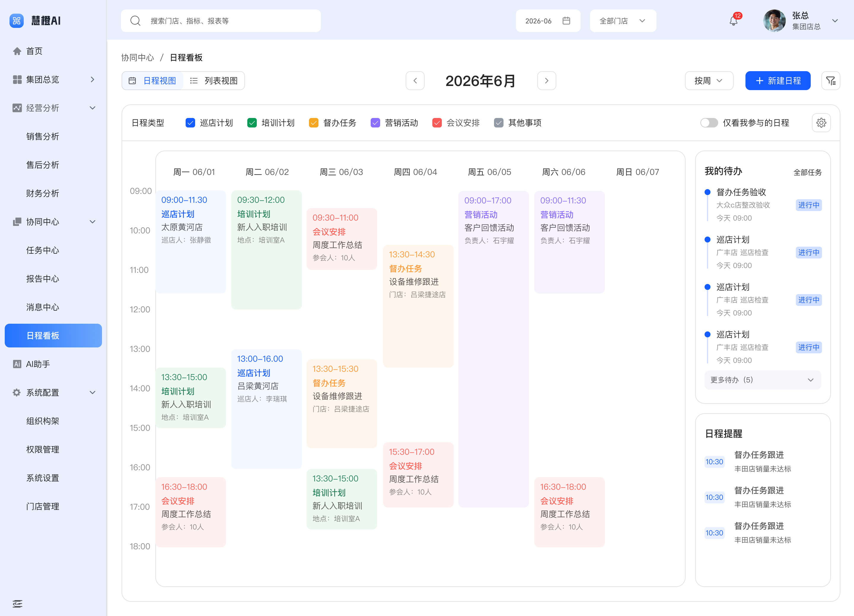854x616 pixels.
Task: Uncheck the 会议安排 checkbox
Action: [437, 123]
